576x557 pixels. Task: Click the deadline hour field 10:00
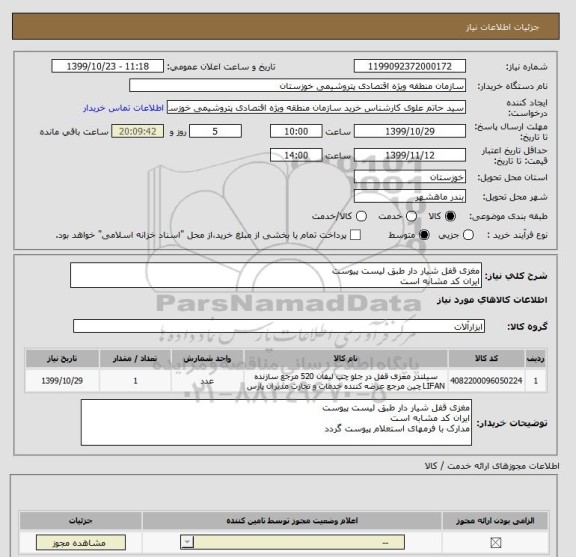[x=296, y=131]
